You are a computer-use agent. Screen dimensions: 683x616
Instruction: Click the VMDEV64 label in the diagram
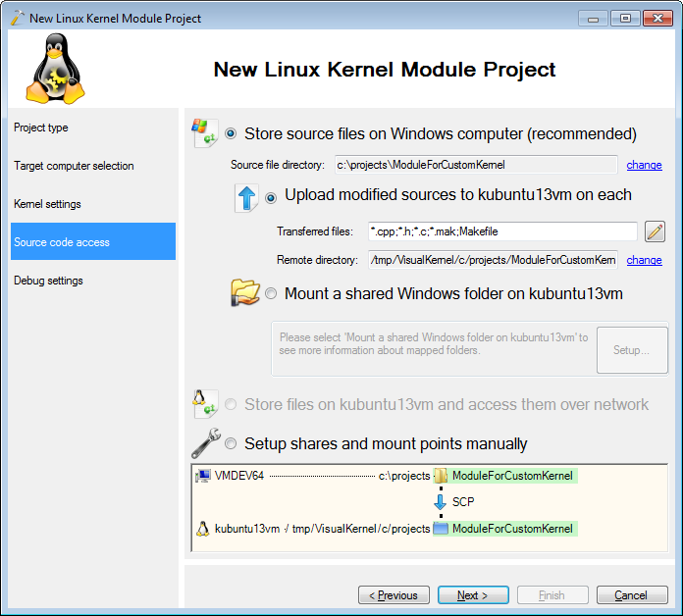239,476
